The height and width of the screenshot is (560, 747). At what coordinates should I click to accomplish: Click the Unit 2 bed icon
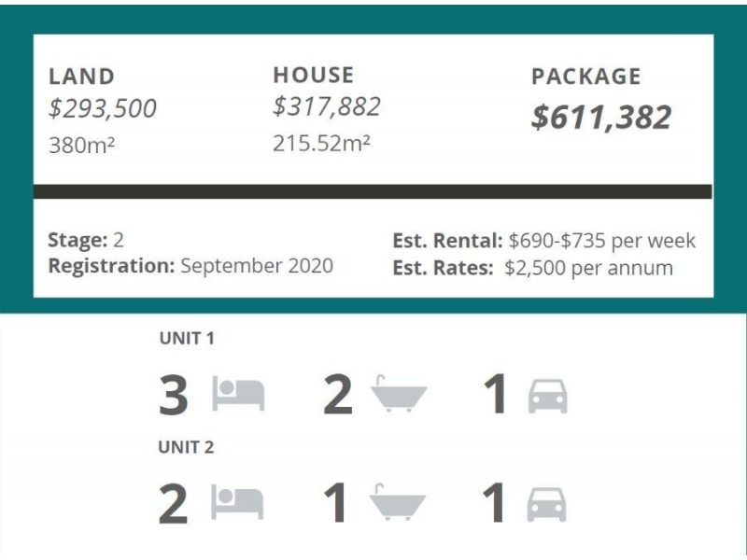click(x=238, y=504)
